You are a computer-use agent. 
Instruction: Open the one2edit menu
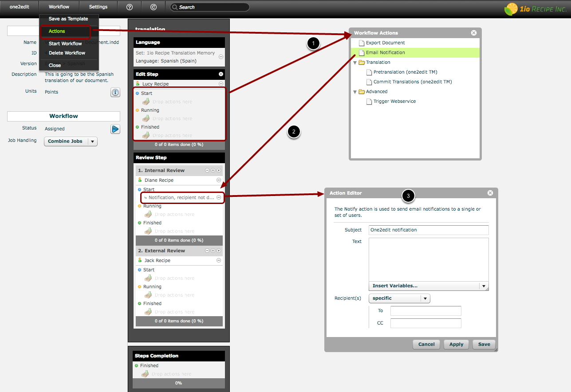coord(20,7)
